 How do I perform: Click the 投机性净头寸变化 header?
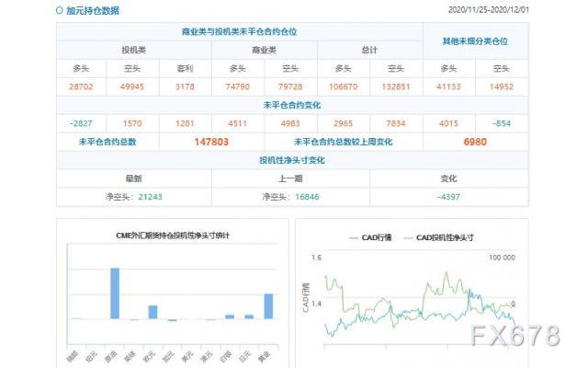point(292,160)
